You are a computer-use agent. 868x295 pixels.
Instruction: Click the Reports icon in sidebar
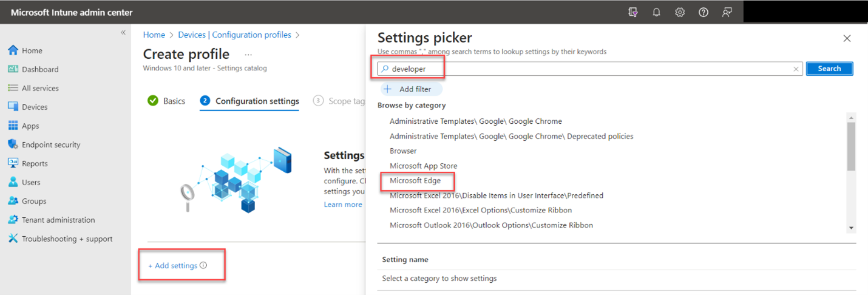(x=13, y=163)
